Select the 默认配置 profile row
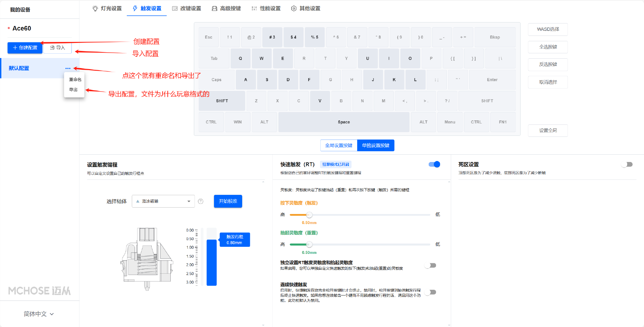644x327 pixels. pos(40,68)
